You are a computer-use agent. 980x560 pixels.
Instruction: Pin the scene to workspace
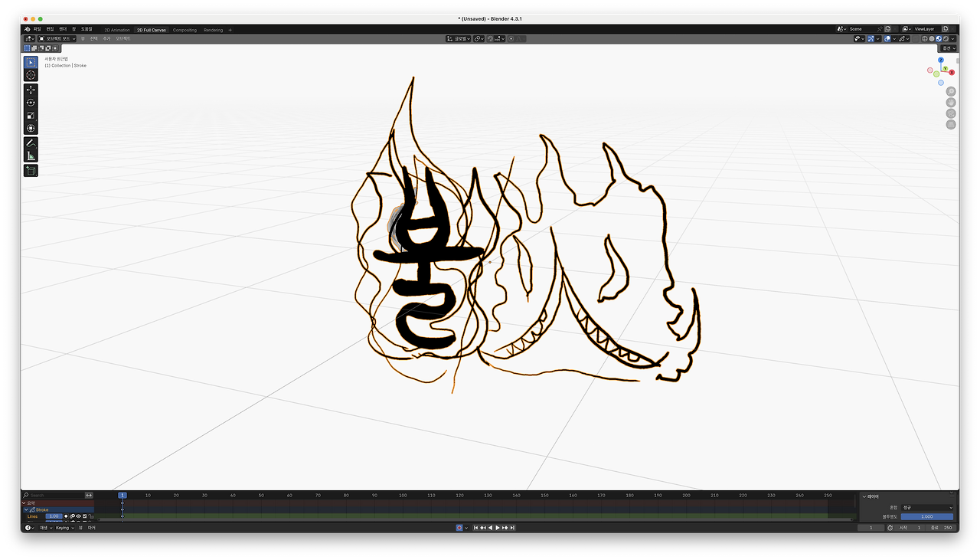(879, 29)
